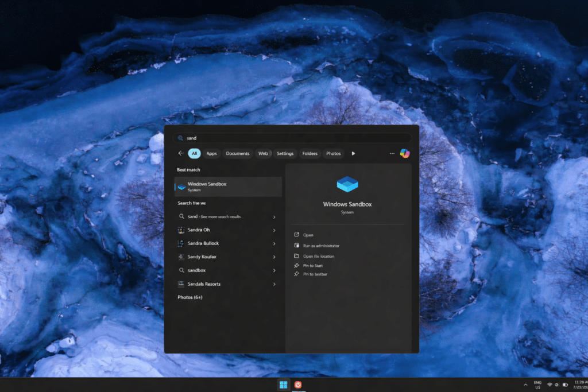This screenshot has width=588, height=392.
Task: Open the Wi-Fi network tray icon
Action: pos(550,385)
